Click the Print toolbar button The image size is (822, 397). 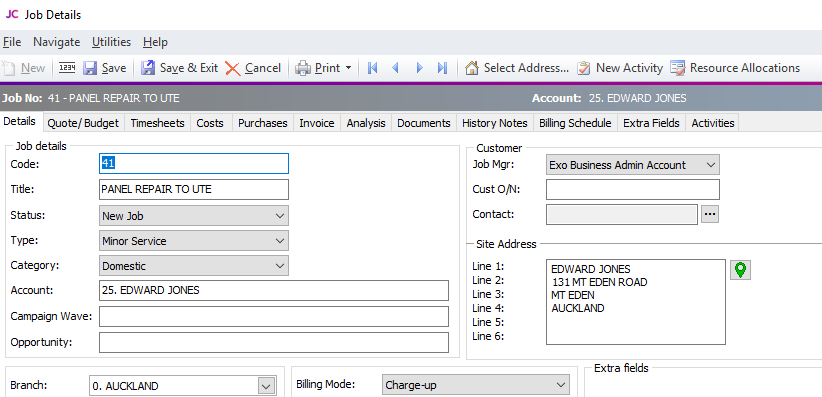318,68
